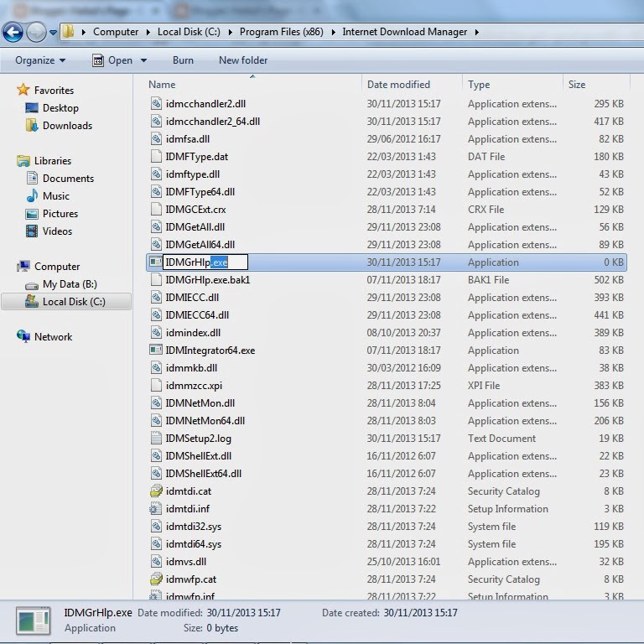Select the IDMGCExt.crx file icon
644x644 pixels.
pos(156,209)
